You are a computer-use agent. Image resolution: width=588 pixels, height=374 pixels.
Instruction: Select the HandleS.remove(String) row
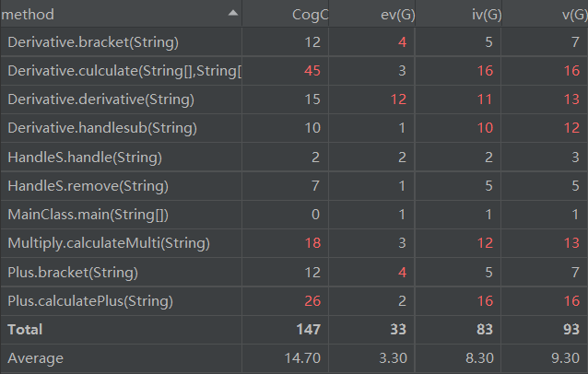tap(88, 186)
